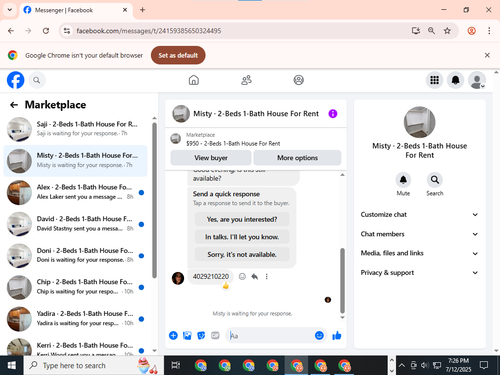Expand Privacy & support section
This screenshot has height=375, width=500.
[x=419, y=273]
